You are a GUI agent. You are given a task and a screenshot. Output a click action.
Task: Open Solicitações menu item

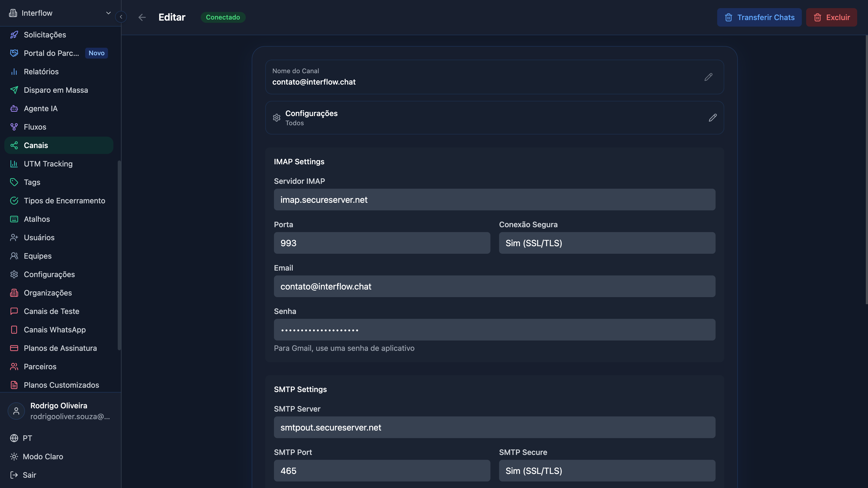coord(59,35)
